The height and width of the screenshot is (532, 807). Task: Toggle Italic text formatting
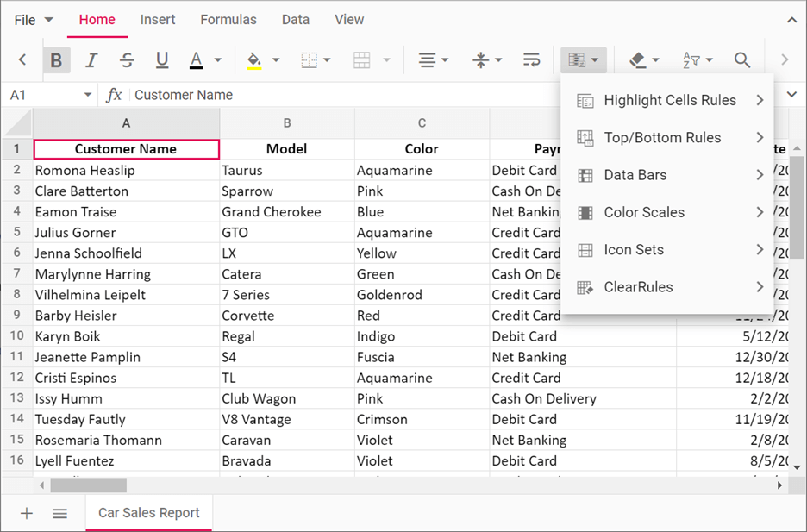(x=91, y=59)
